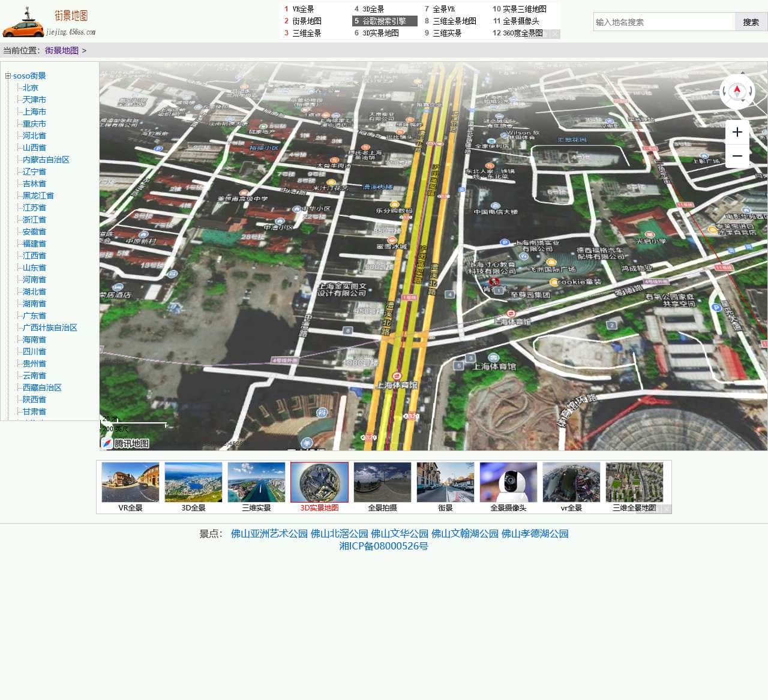The image size is (768, 700).
Task: Open the 全景摄像头 link numbered 11
Action: [521, 21]
